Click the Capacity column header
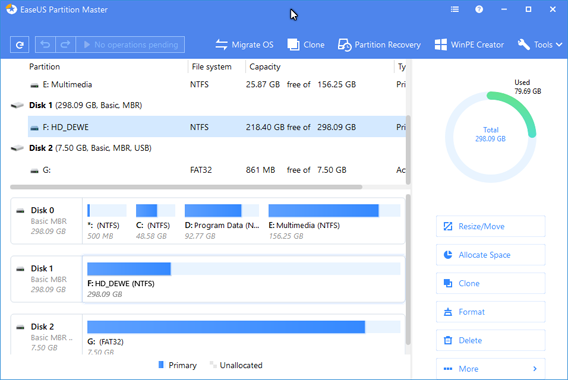 click(265, 67)
